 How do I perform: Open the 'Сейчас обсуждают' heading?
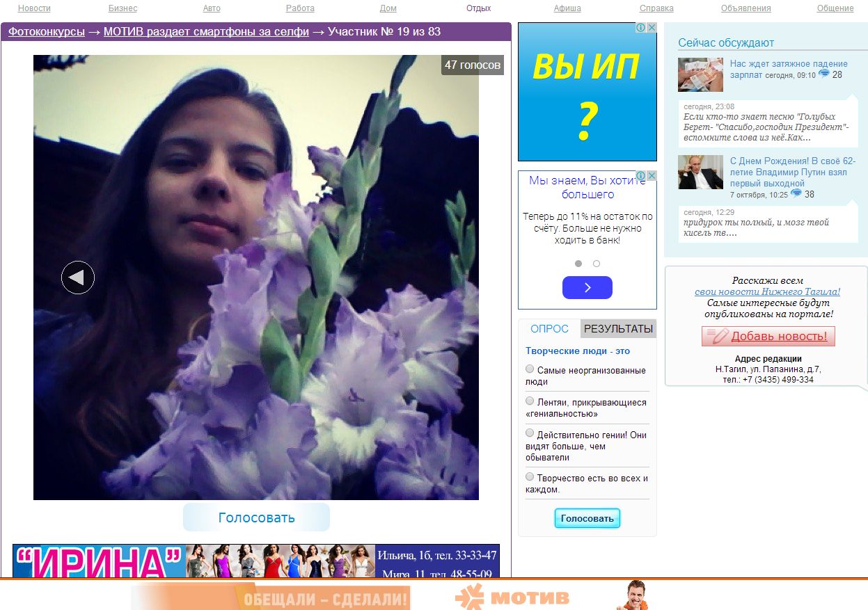(726, 43)
